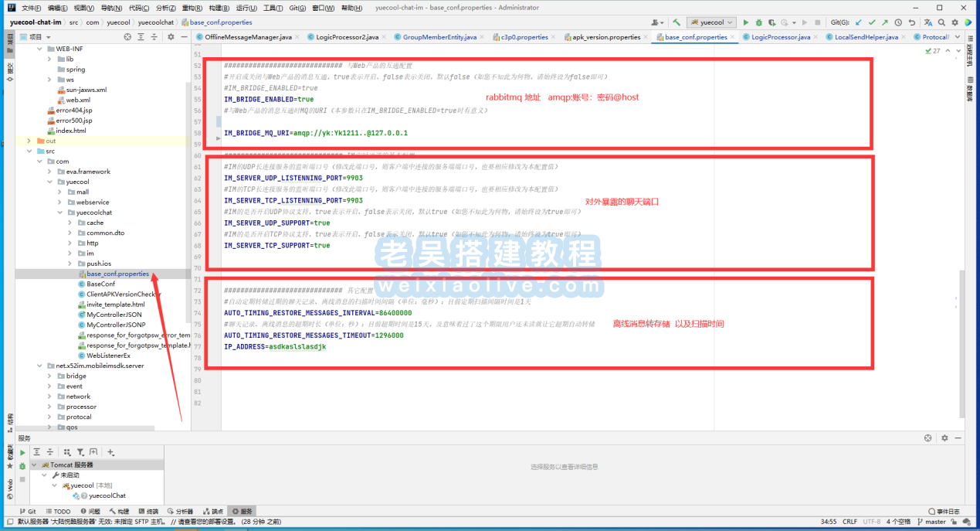This screenshot has height=531, width=980.
Task: Open the Git(G) menu in menu bar
Action: pyautogui.click(x=297, y=8)
